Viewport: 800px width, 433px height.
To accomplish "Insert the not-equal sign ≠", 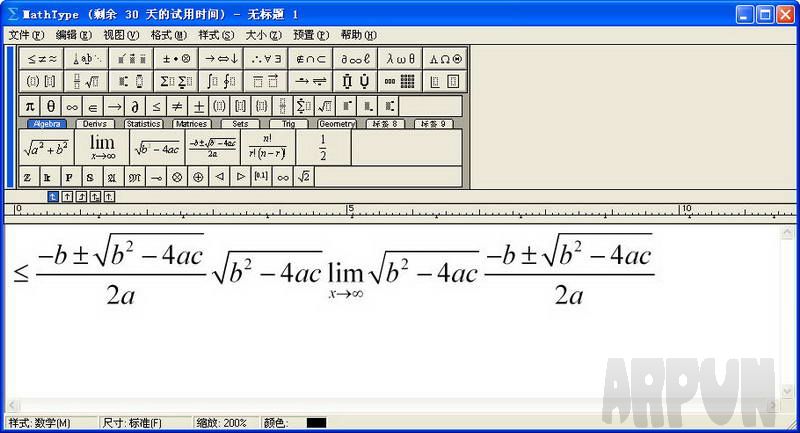I will 177,106.
